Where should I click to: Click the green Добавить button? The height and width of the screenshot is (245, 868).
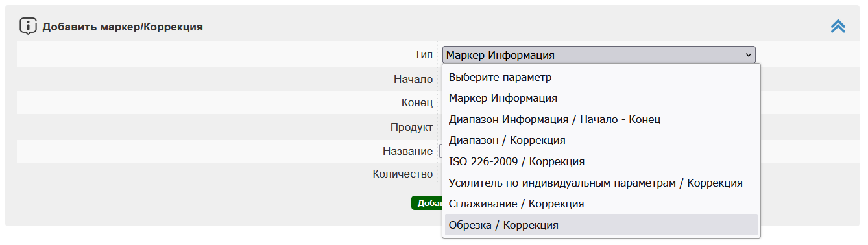click(x=427, y=203)
